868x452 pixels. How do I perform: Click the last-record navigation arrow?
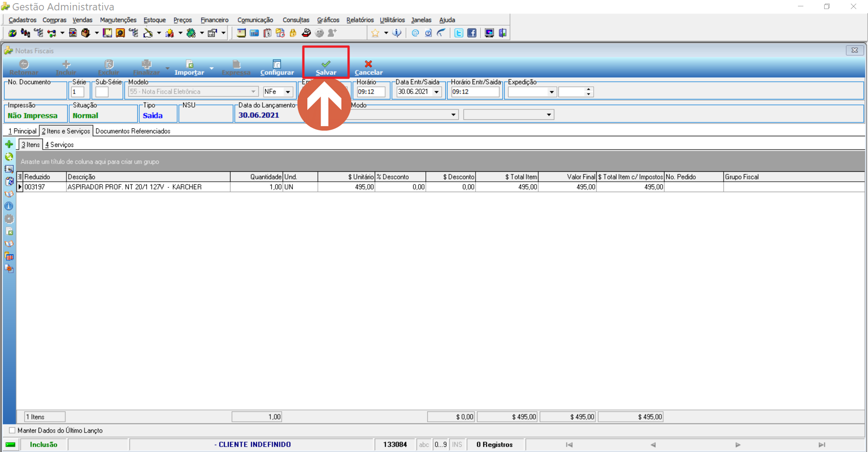coord(821,445)
